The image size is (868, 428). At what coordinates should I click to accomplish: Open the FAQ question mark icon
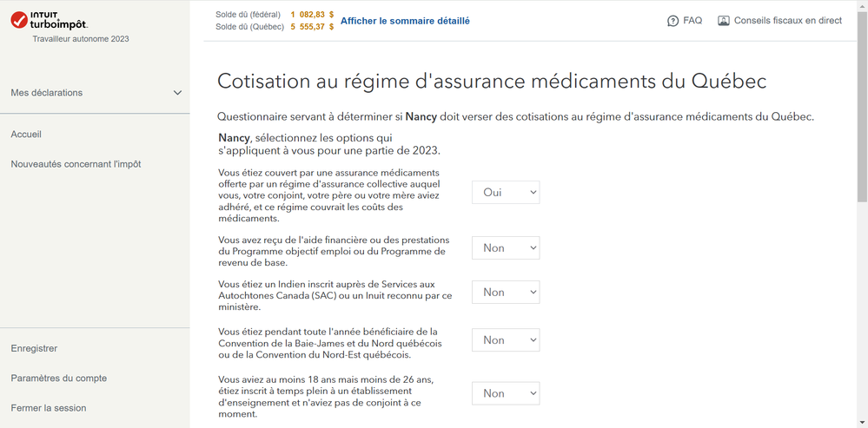673,21
